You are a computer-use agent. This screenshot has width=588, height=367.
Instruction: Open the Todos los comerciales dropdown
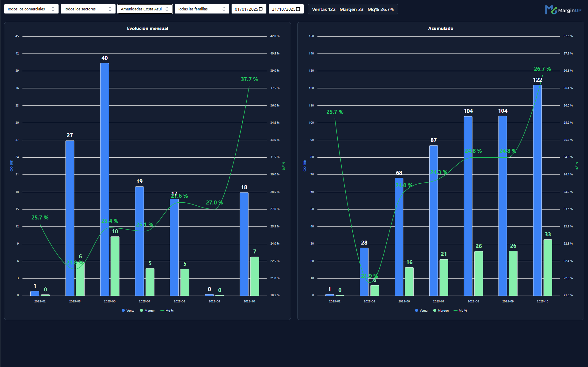coord(31,9)
